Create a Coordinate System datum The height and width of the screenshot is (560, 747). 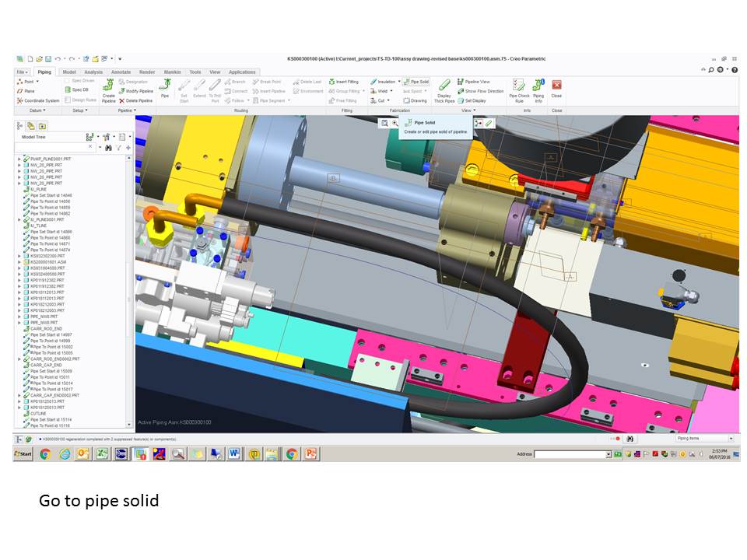click(x=38, y=100)
